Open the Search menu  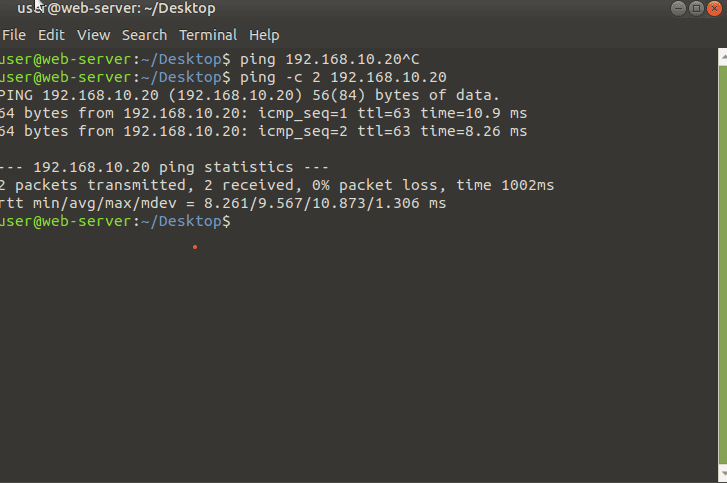144,35
